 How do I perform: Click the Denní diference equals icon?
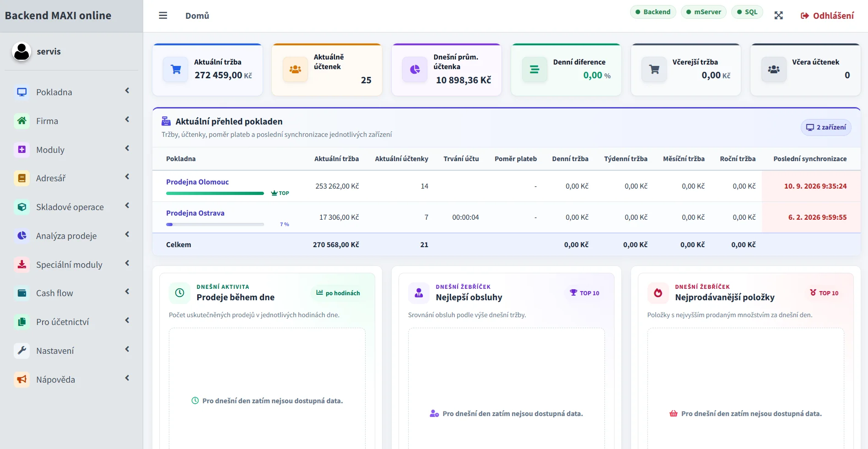(534, 70)
